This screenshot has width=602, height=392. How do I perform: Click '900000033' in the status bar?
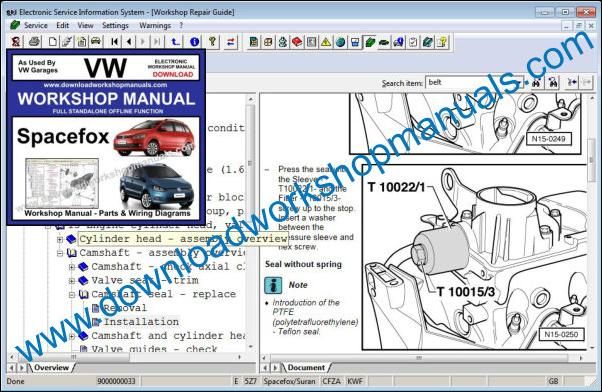116,381
